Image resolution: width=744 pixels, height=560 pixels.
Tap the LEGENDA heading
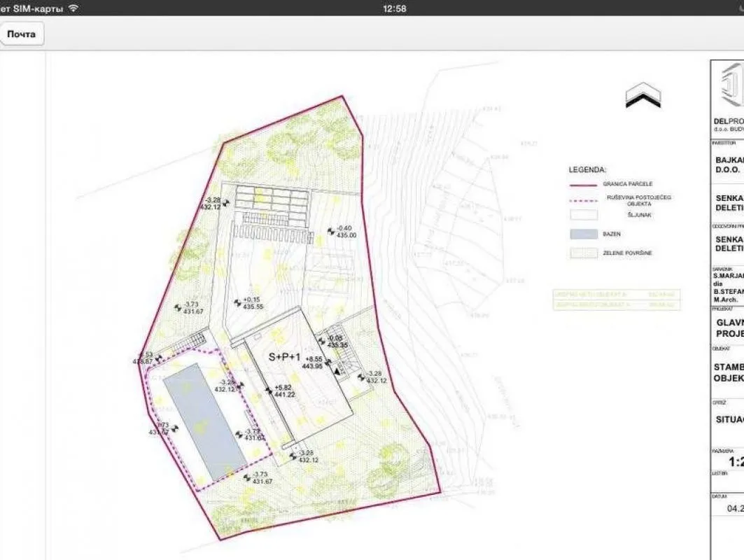pyautogui.click(x=587, y=170)
